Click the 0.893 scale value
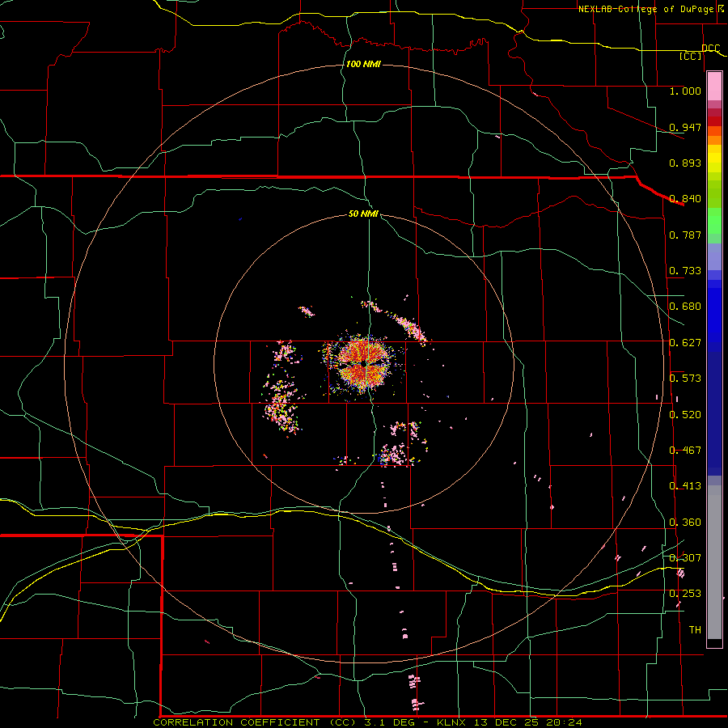Screen dimensions: 728x728 tap(685, 163)
